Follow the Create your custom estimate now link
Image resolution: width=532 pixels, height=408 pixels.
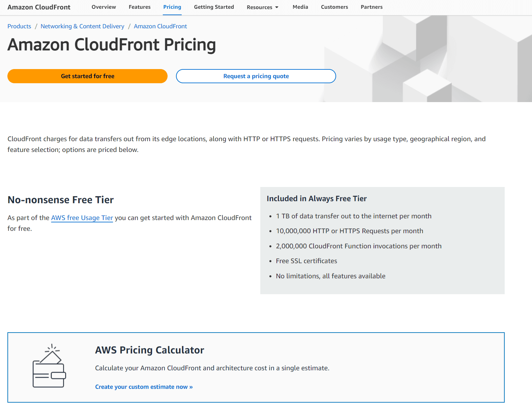pyautogui.click(x=144, y=387)
